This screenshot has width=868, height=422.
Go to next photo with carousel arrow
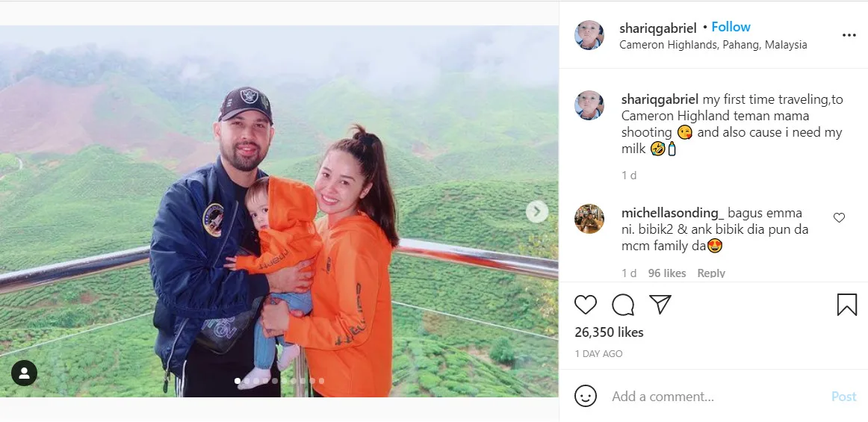pos(537,211)
